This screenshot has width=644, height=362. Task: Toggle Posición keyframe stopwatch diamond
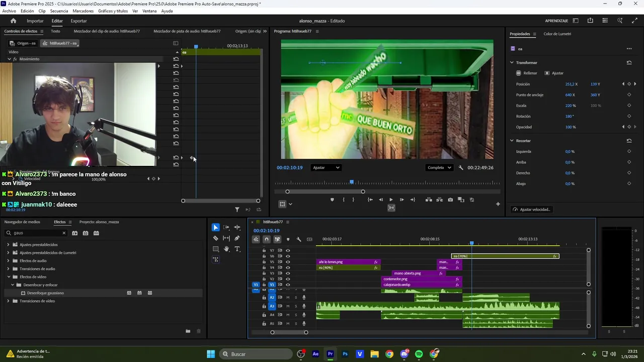click(x=629, y=84)
